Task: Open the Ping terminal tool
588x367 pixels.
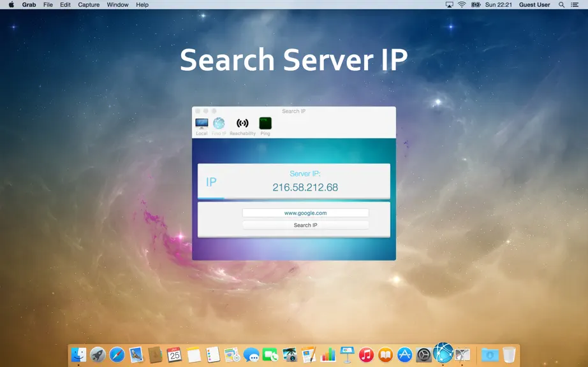Action: (x=265, y=126)
